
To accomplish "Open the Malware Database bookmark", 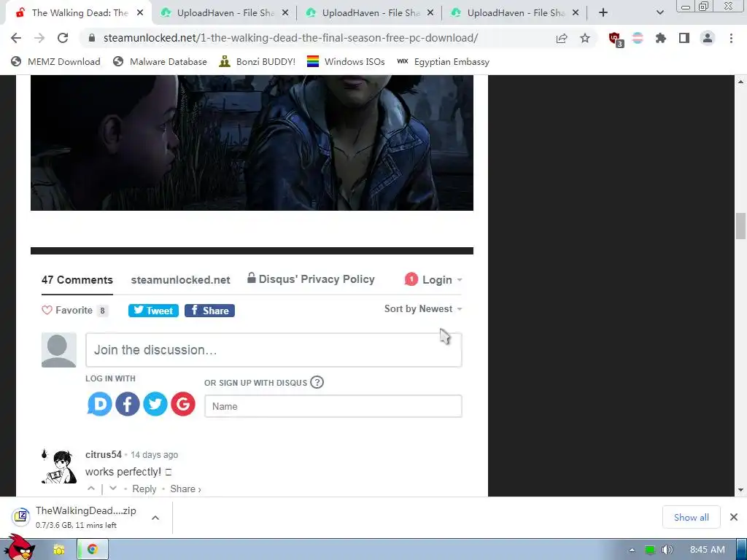I will click(160, 61).
